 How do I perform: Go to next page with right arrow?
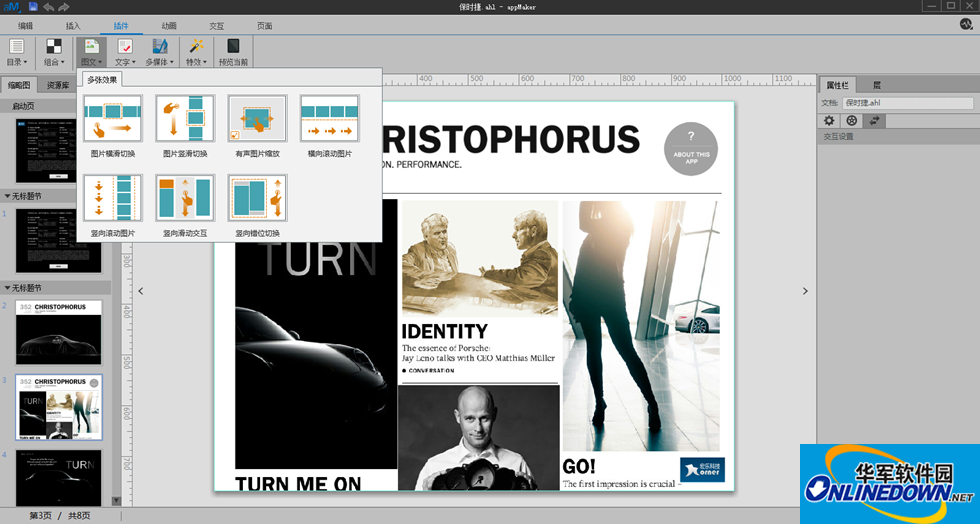[805, 291]
